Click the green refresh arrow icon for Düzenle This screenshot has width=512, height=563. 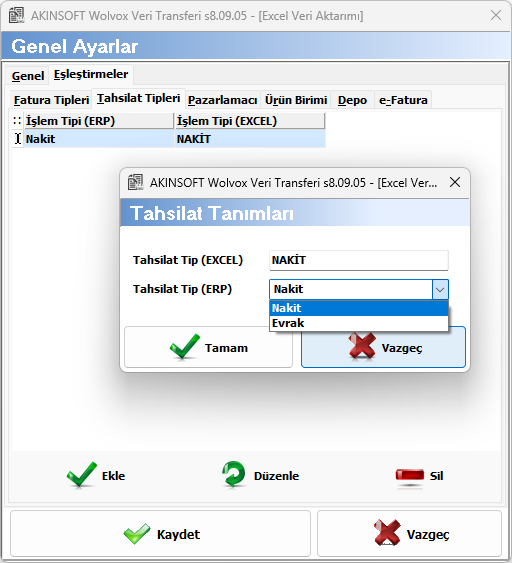coord(233,475)
